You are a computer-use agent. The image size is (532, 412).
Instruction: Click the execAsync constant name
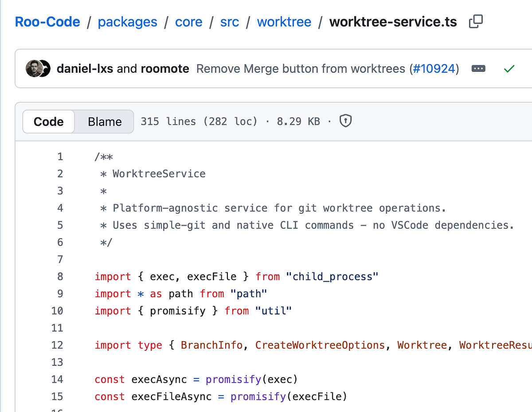tap(159, 379)
